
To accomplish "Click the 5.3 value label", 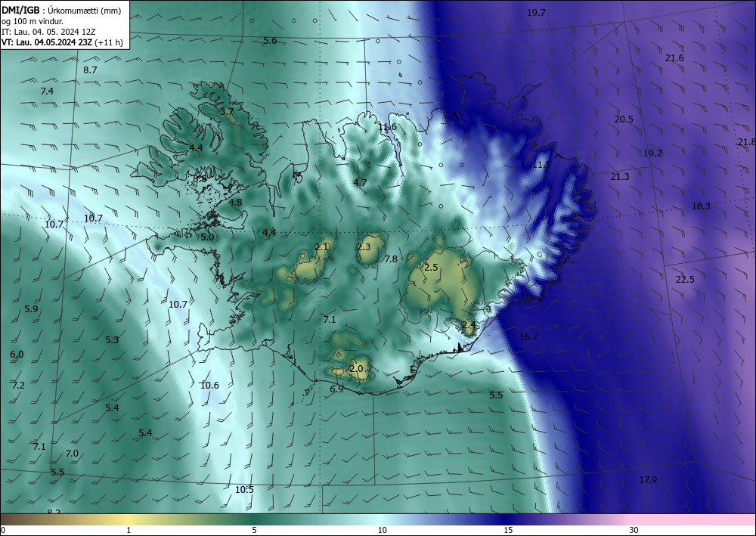I will [112, 340].
